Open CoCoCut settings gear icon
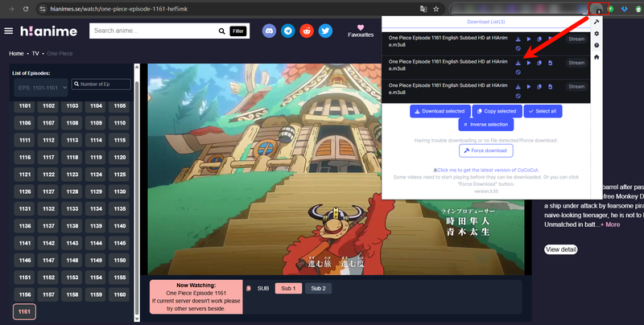This screenshot has height=325, width=644. click(x=597, y=34)
